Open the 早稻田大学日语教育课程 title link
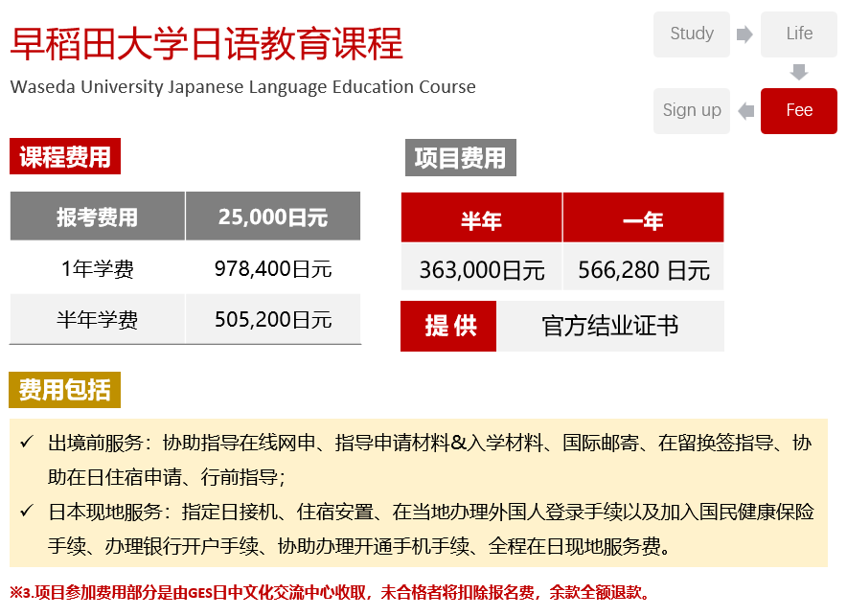Viewport: 847px width, 616px height. 208,43
